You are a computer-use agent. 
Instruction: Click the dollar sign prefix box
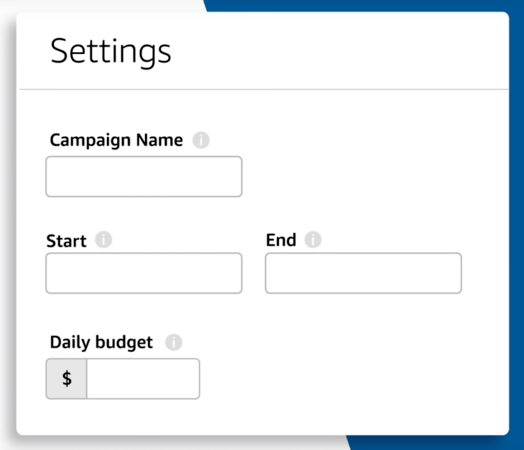(x=66, y=379)
